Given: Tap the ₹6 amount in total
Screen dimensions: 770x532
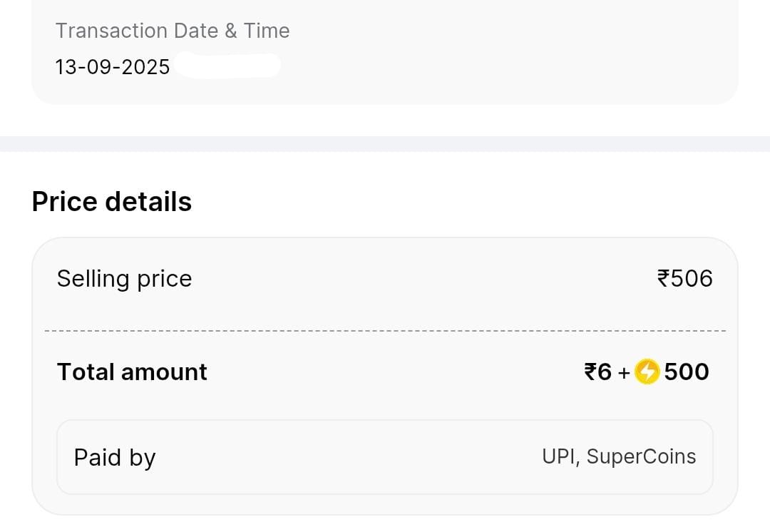Looking at the screenshot, I should pos(598,372).
